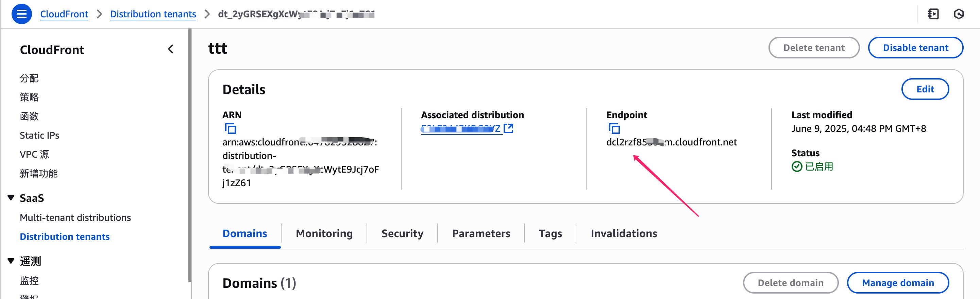Open Multi-tenant distributions in sidebar
The image size is (980, 299).
(75, 217)
